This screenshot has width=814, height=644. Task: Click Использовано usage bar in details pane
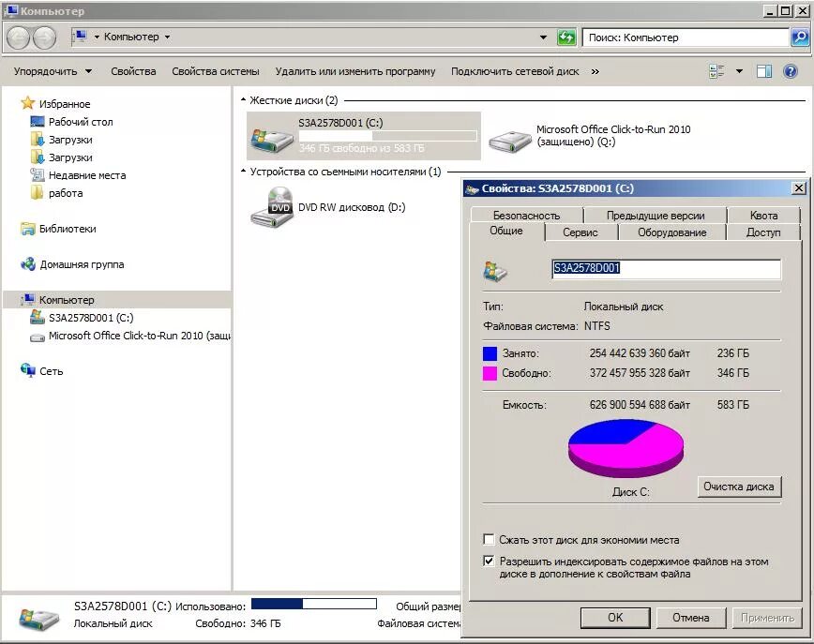(x=314, y=604)
